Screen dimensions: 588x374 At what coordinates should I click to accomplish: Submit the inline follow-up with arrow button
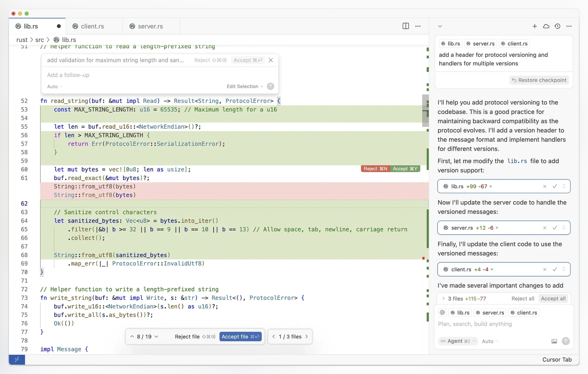(x=270, y=86)
